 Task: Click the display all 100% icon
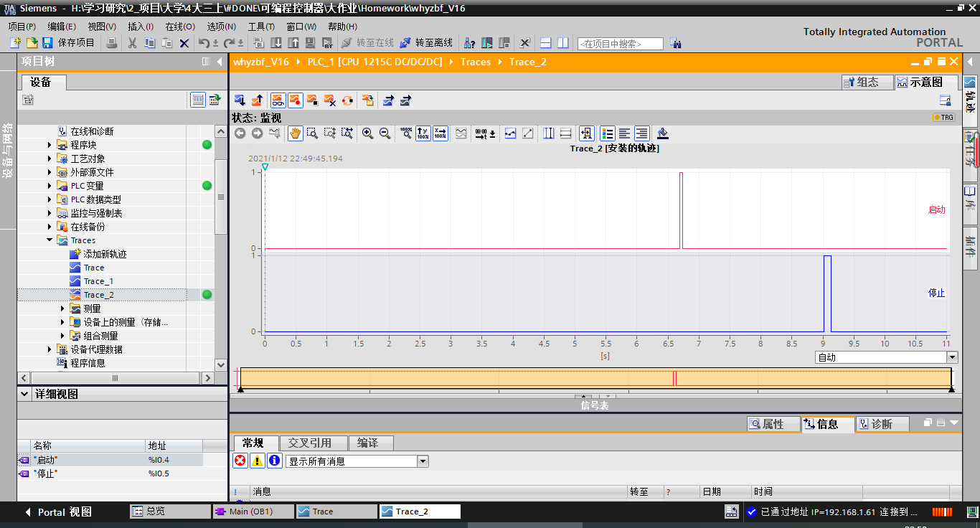tap(406, 133)
